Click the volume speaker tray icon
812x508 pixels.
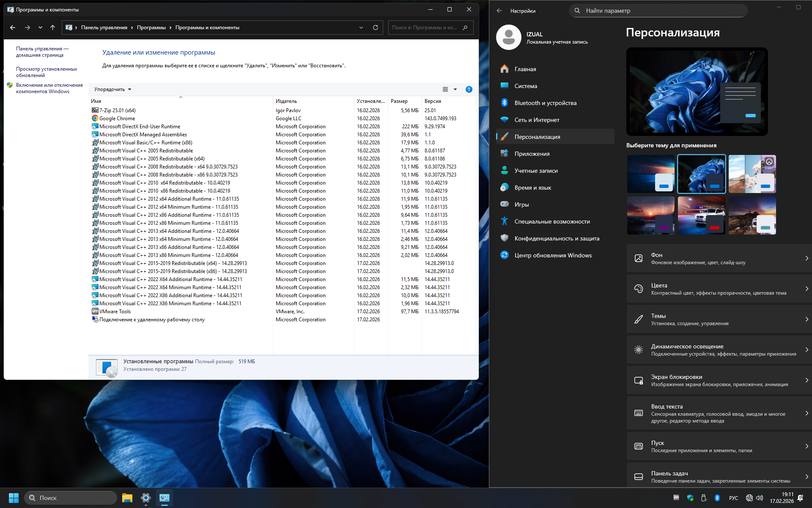click(x=760, y=498)
